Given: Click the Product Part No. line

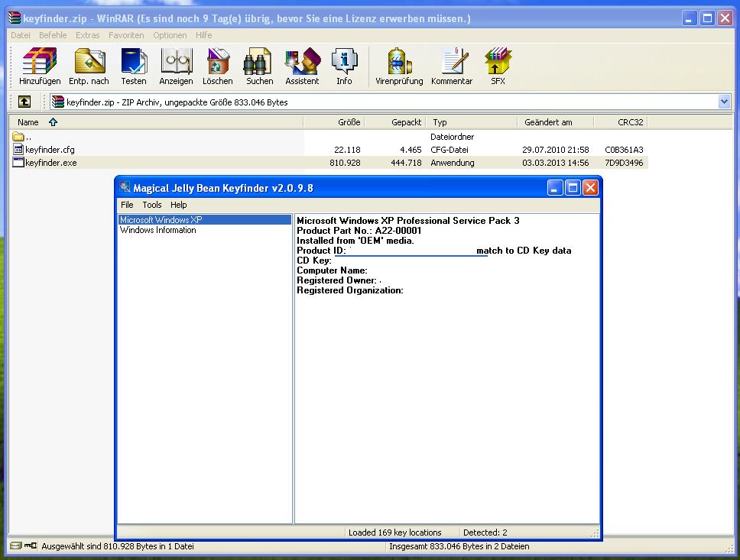Looking at the screenshot, I should (359, 230).
